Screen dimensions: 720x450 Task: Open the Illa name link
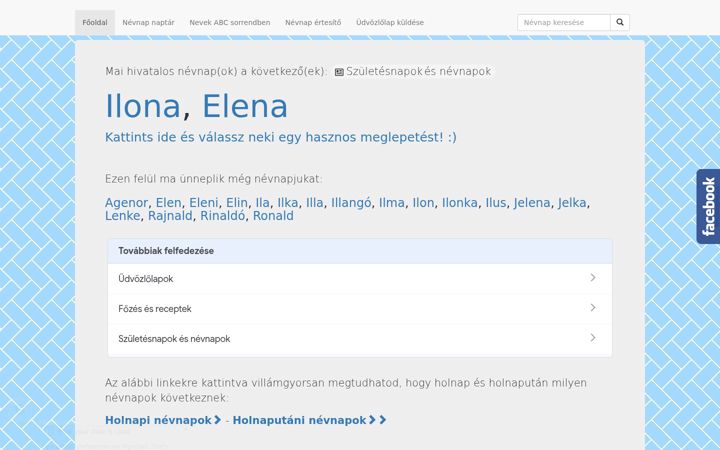[x=315, y=203]
